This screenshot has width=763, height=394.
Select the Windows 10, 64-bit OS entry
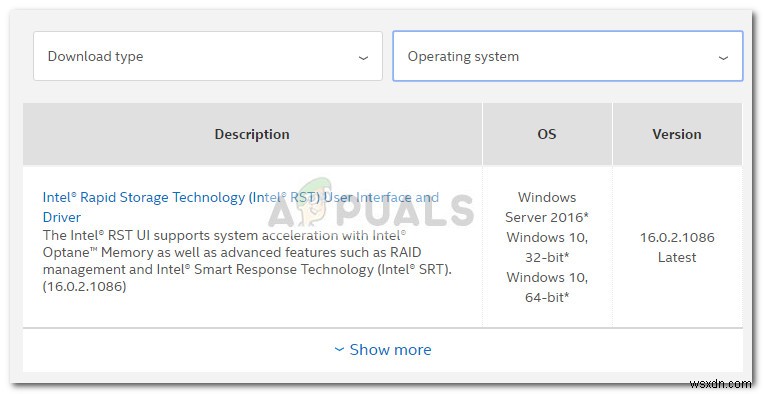click(547, 287)
